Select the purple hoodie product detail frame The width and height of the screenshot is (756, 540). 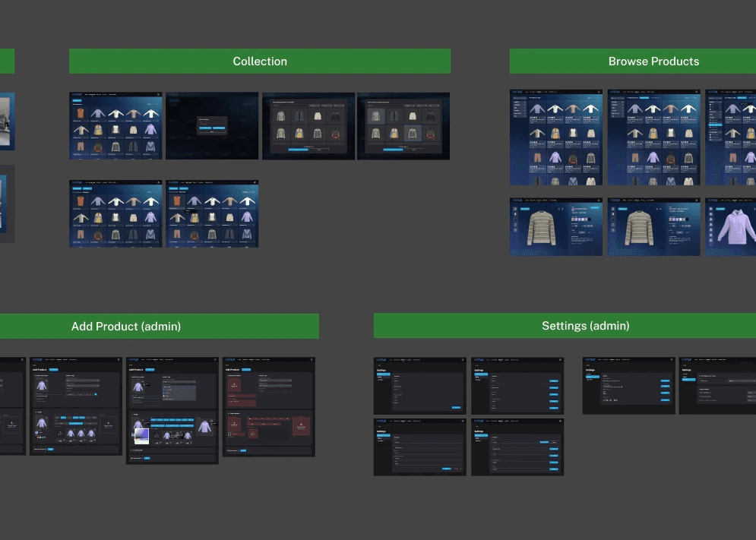coord(730,226)
